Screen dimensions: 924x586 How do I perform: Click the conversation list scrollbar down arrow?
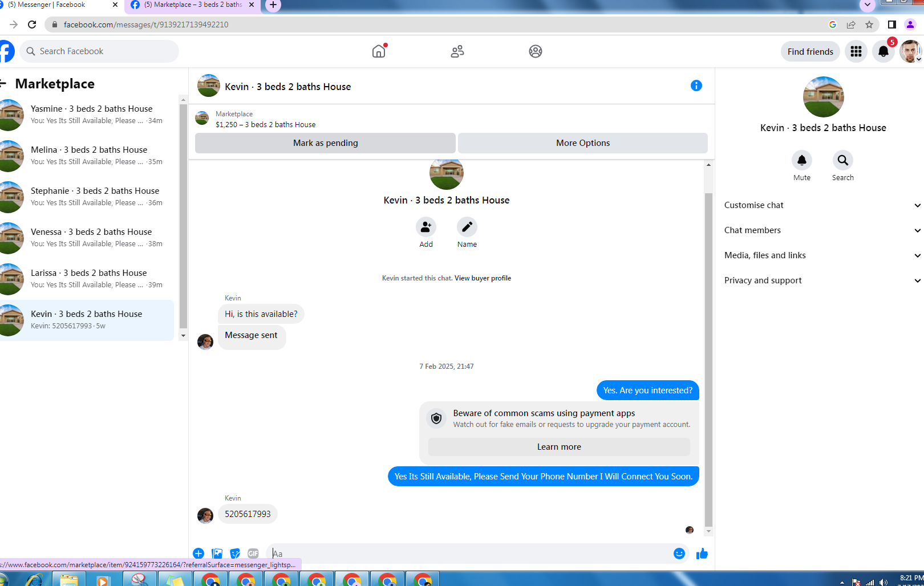point(183,336)
